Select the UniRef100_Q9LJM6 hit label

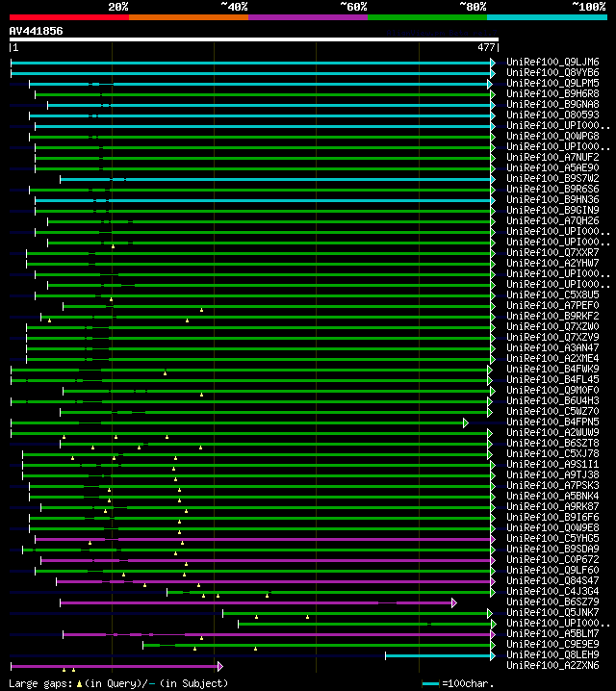552,62
